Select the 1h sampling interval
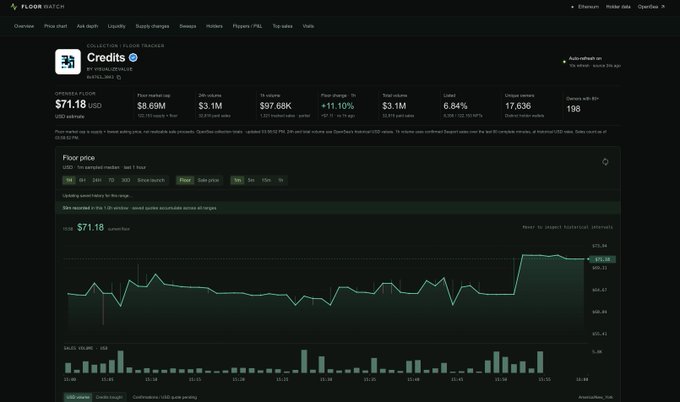The height and width of the screenshot is (402, 680). 281,180
